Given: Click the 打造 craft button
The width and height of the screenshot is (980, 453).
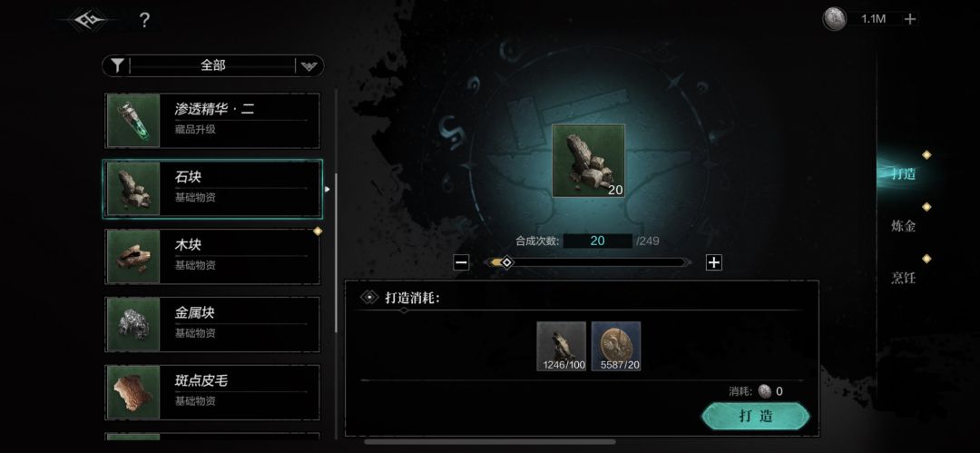Looking at the screenshot, I should coord(756,416).
